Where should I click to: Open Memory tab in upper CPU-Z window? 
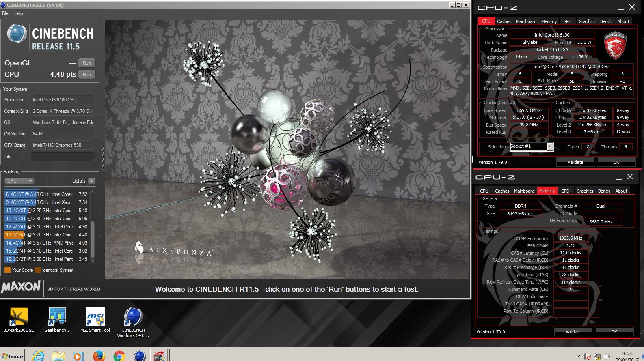(x=549, y=21)
